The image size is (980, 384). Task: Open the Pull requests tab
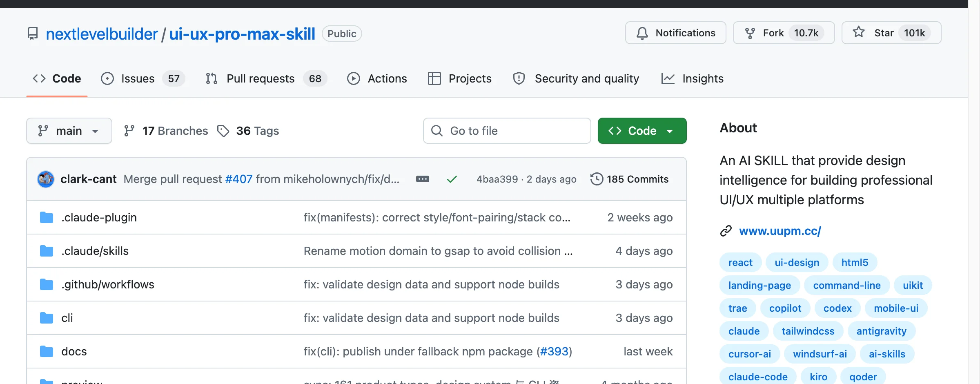[266, 78]
